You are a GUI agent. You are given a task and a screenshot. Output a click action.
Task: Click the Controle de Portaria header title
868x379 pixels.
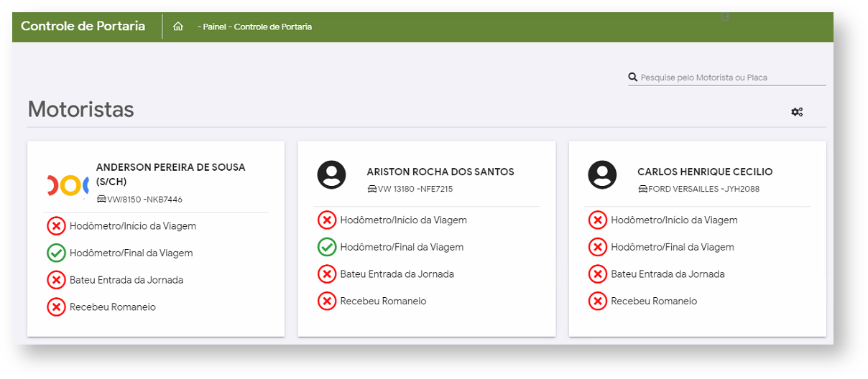[x=83, y=27]
